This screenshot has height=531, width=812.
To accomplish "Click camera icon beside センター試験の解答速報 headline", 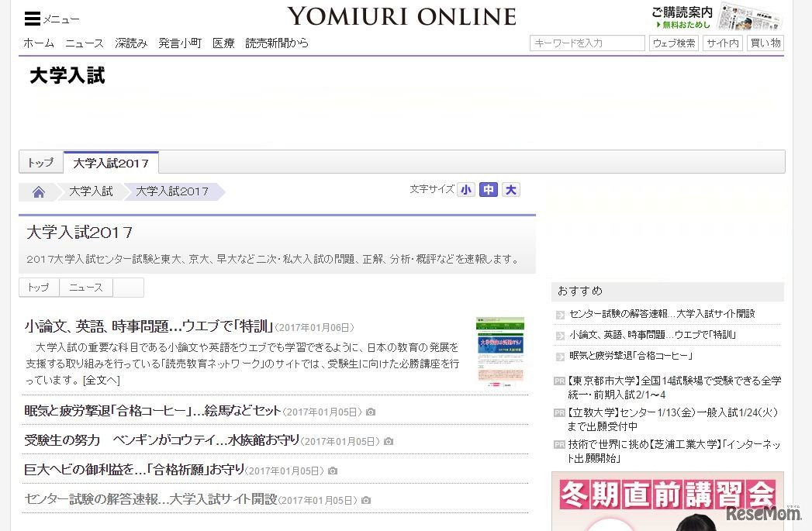I will 366,501.
